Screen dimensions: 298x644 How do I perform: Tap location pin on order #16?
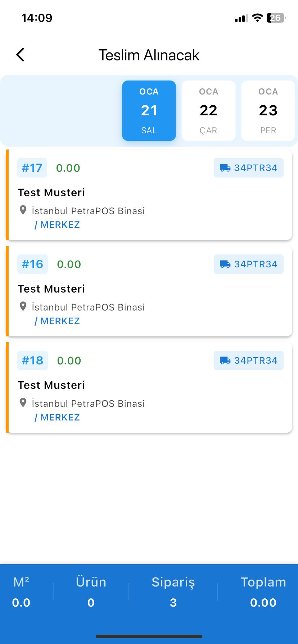[23, 307]
